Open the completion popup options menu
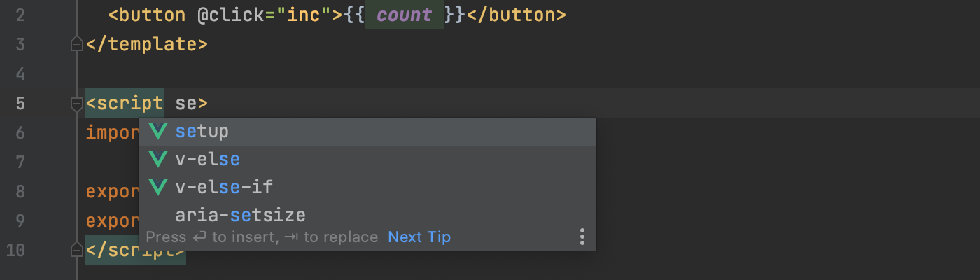 pos(582,237)
